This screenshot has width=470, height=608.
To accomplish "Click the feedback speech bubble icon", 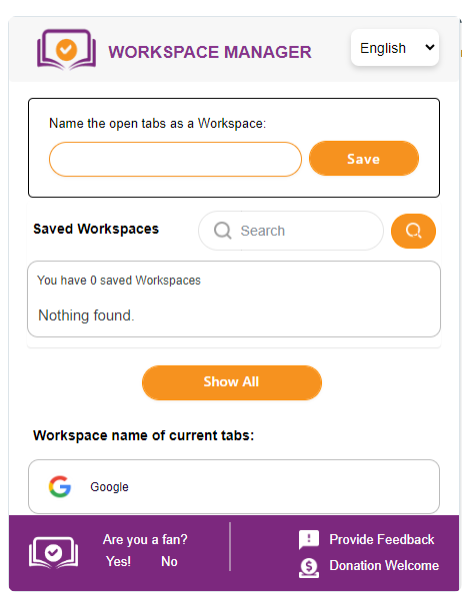I will tap(309, 539).
